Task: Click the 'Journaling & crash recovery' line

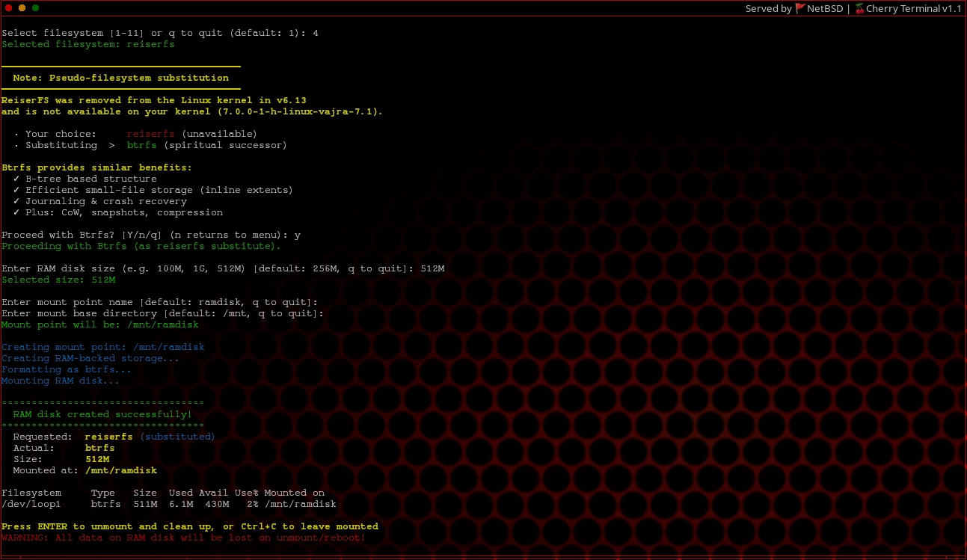Action: tap(100, 201)
